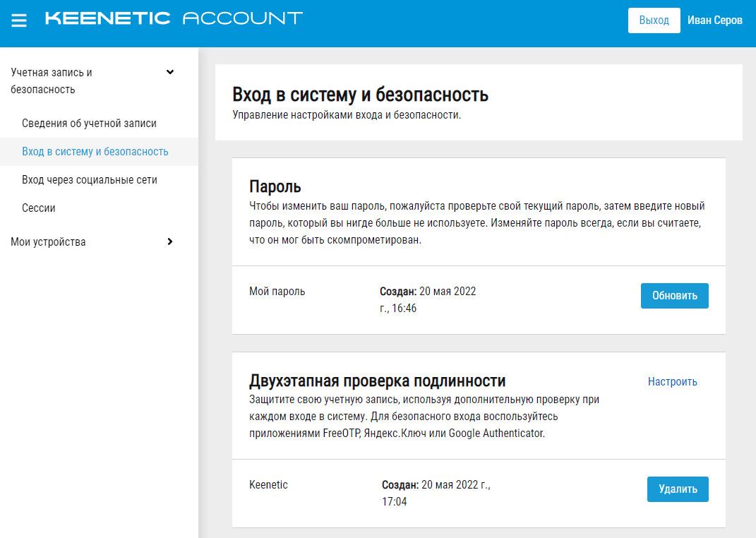Screen dimensions: 756x538
Task: Click subtitle Управление настройками входа и безопасности
Action: [x=347, y=115]
